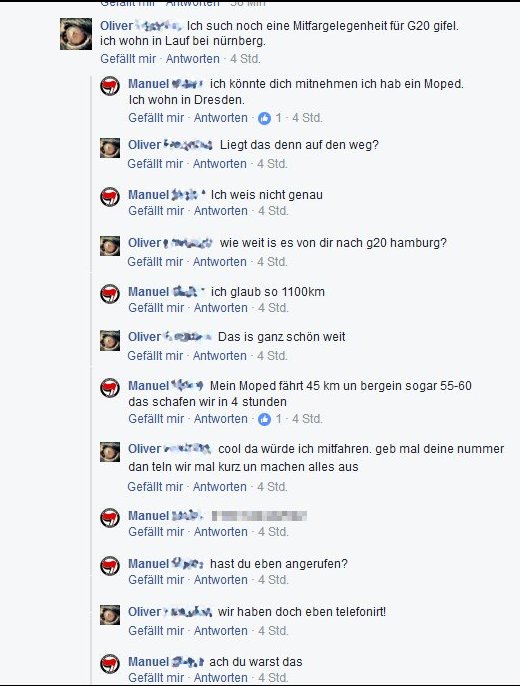Click Oliver's avatar beside 'wir haben doch eben telefonirt!'
This screenshot has width=520, height=686.
[110, 615]
